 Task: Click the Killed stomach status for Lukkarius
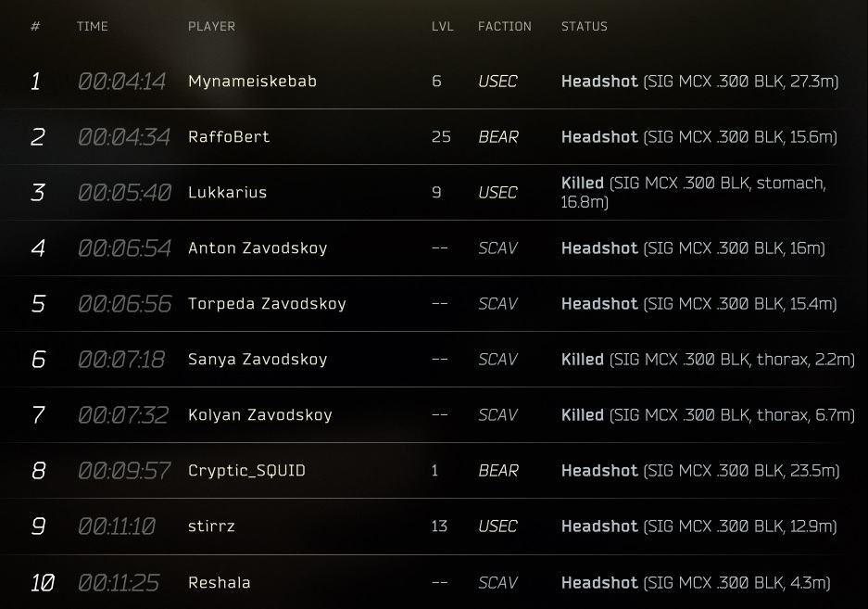point(694,192)
